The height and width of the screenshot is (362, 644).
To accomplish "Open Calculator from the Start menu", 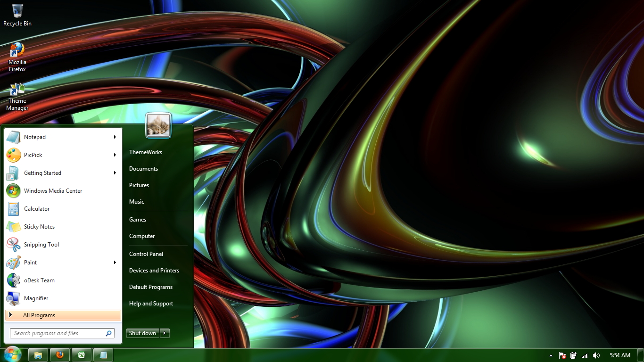I will point(36,209).
